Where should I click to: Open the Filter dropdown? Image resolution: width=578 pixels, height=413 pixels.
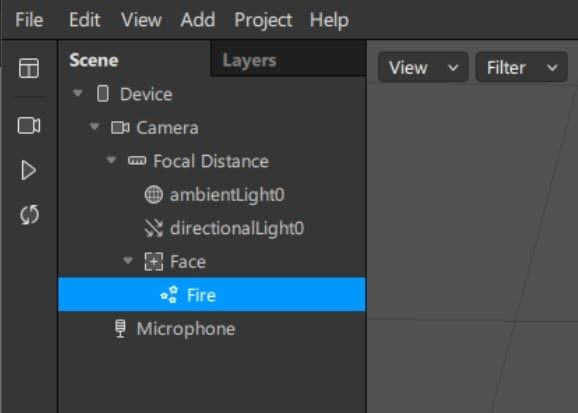click(522, 67)
